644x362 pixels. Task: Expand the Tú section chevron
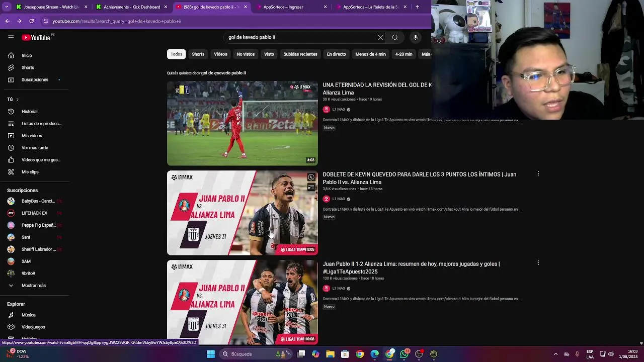tap(17, 100)
